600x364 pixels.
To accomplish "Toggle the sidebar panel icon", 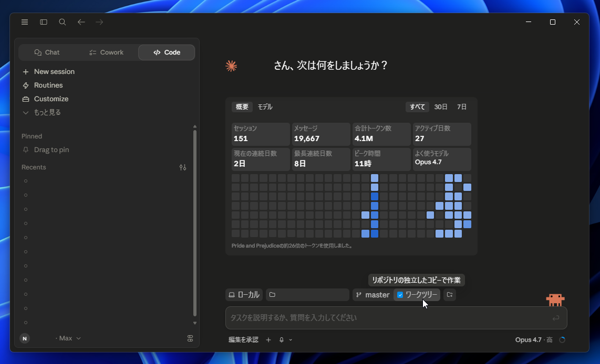I will click(x=44, y=22).
